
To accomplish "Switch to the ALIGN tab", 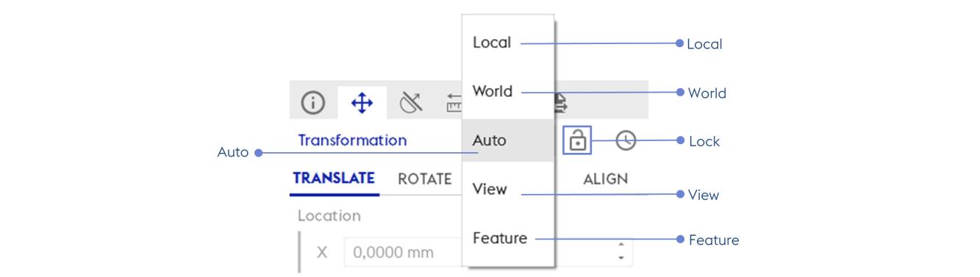I will 606,179.
